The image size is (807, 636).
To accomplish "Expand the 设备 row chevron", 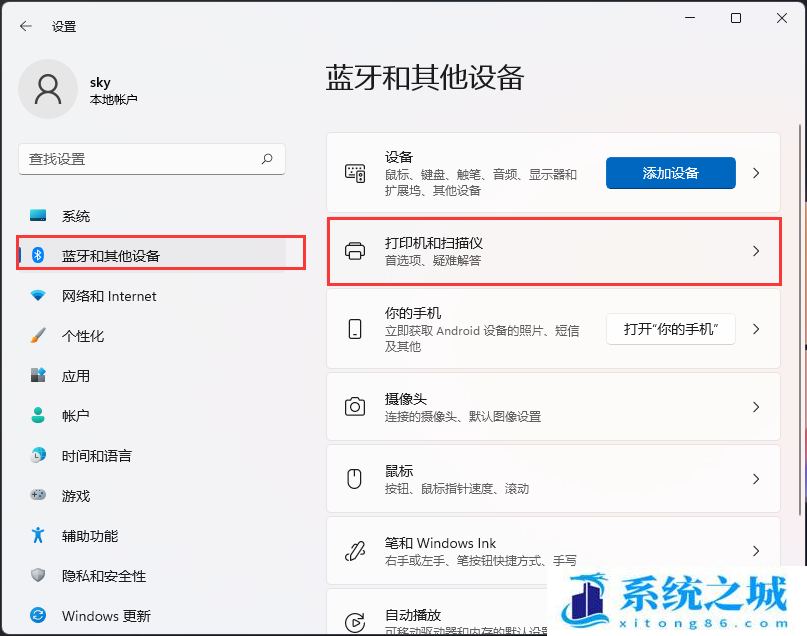I will [x=756, y=173].
